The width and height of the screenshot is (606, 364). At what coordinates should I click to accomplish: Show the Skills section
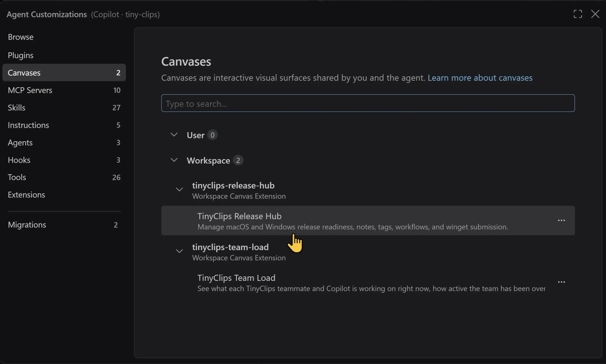(x=64, y=108)
